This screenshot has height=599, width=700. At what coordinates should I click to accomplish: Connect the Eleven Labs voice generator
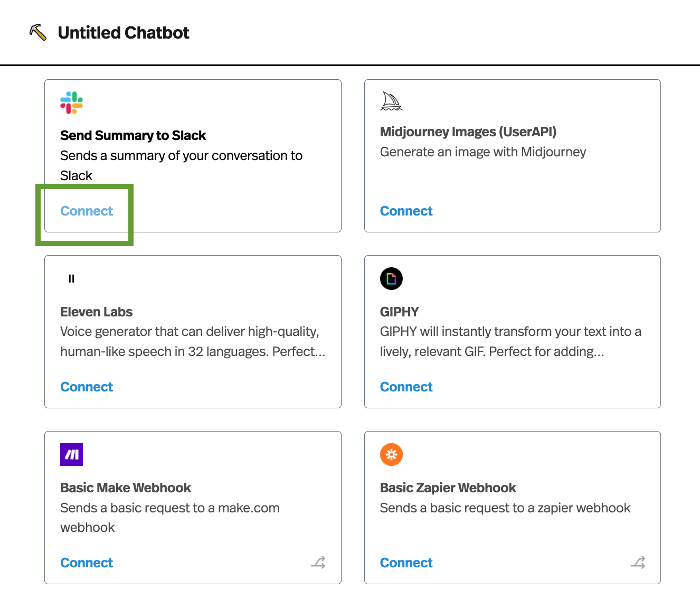(87, 387)
